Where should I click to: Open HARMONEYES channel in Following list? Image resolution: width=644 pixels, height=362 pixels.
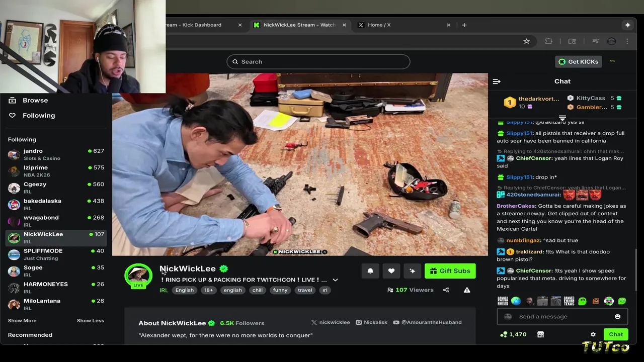56,287
